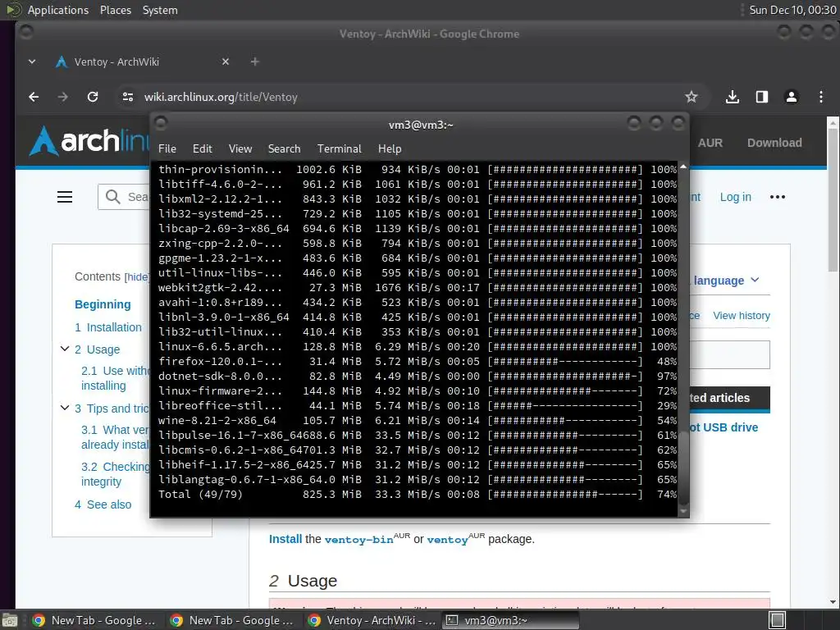Screen dimensions: 840x630
Task: Click the firefox-120.0.1 download row
Action: 418,362
